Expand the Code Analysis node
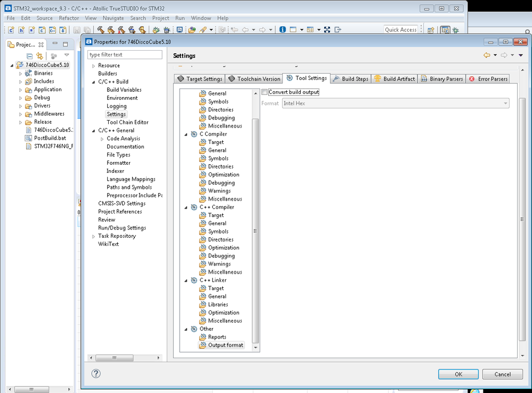The image size is (532, 393). (x=102, y=139)
